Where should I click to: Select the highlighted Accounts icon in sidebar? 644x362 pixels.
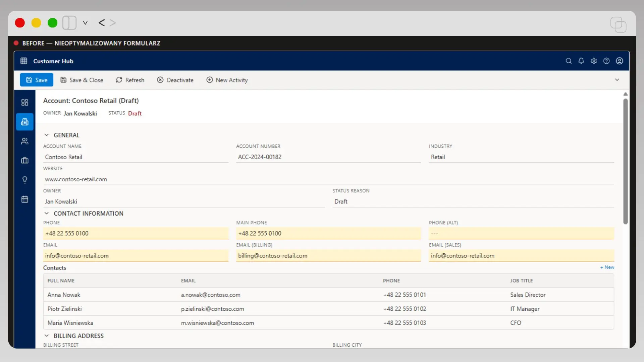pos(24,122)
